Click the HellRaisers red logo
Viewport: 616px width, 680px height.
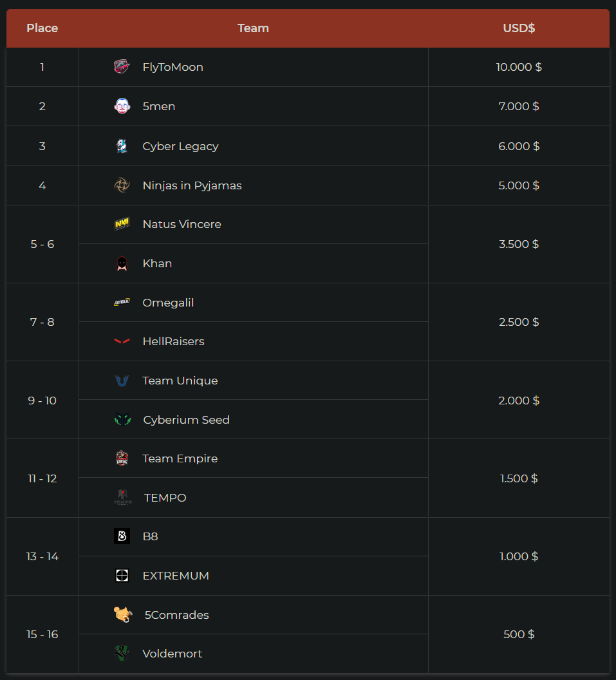coord(122,341)
